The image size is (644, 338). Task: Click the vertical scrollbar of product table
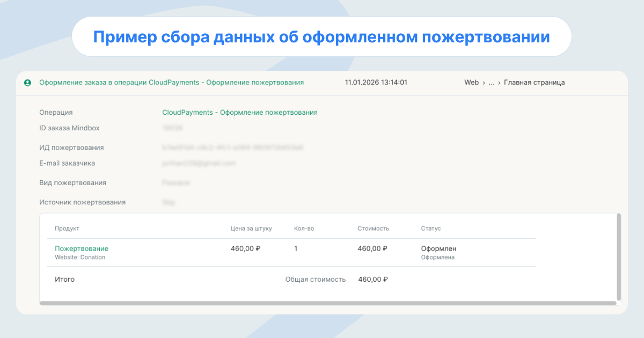pyautogui.click(x=619, y=256)
